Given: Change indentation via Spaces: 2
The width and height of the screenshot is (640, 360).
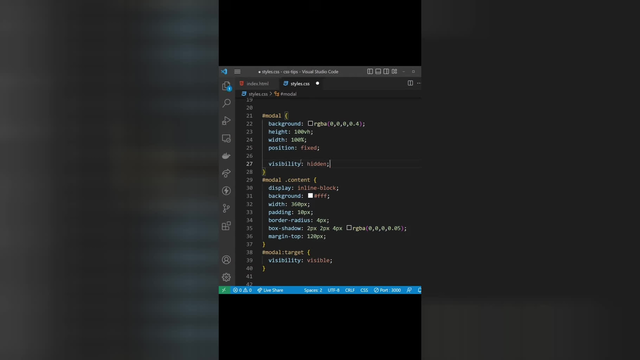Looking at the screenshot, I should [x=313, y=290].
